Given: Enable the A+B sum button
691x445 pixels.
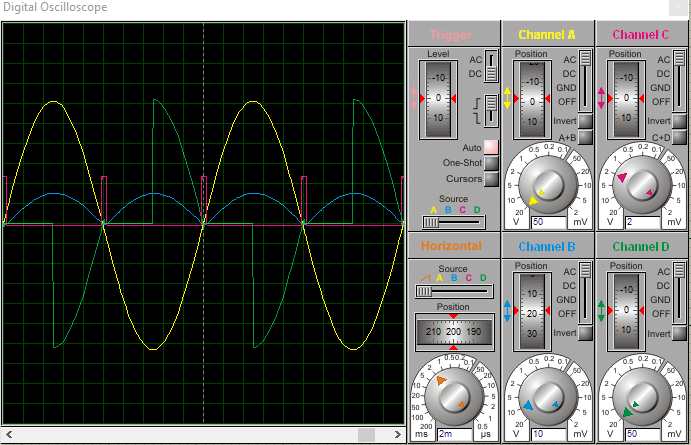Looking at the screenshot, I should tap(585, 137).
